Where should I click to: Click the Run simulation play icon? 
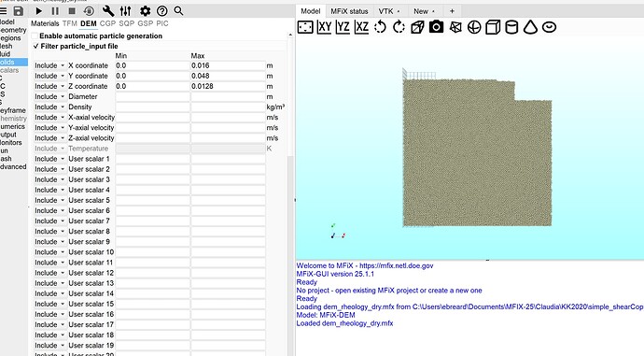[38, 11]
